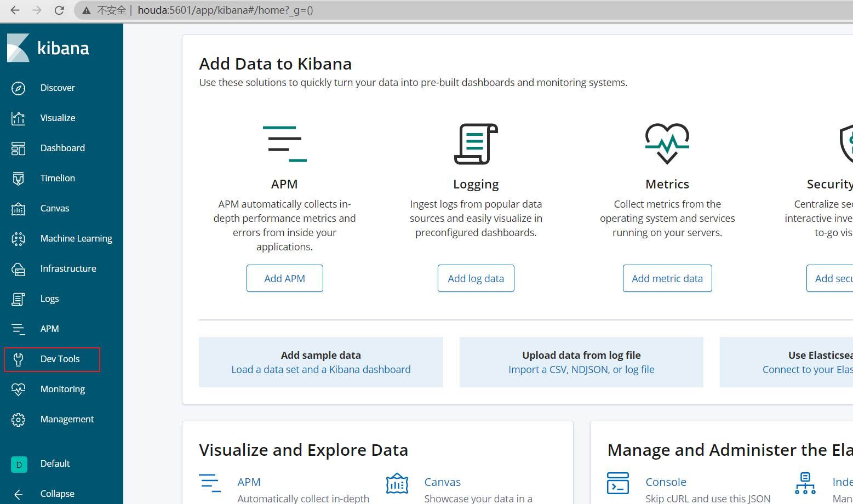Click the Security shield icon
Viewport: 853px width, 504px height.
846,144
